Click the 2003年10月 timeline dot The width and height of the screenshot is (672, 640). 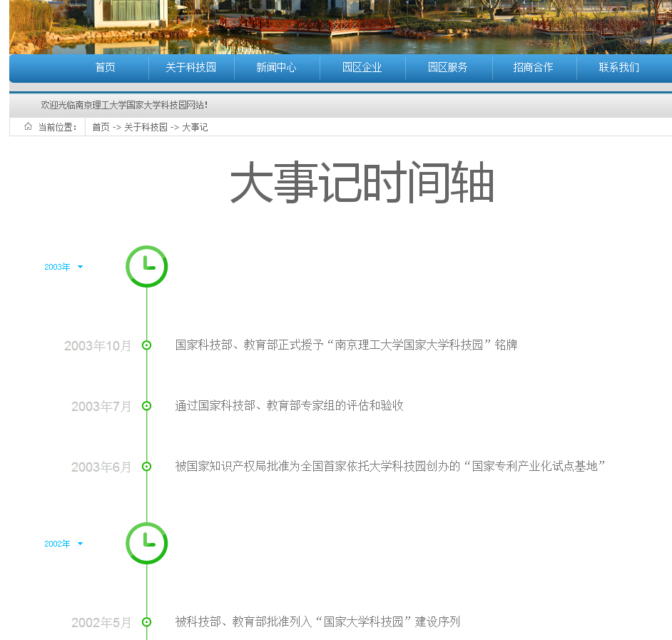(147, 345)
